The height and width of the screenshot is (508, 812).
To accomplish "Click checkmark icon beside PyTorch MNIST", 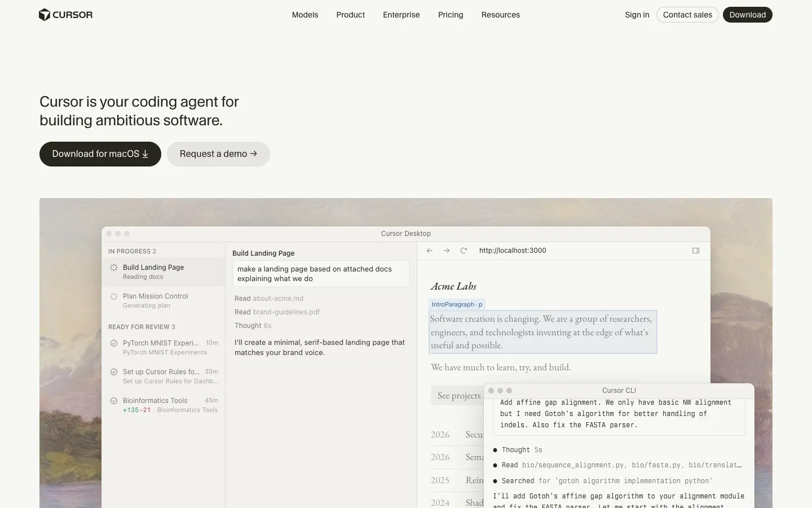I will [114, 343].
